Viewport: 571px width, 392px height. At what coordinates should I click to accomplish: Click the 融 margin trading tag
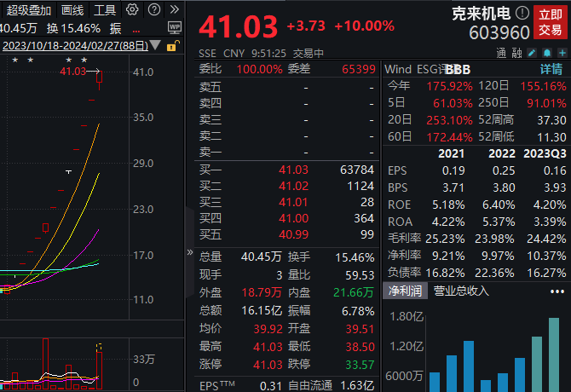point(517,53)
